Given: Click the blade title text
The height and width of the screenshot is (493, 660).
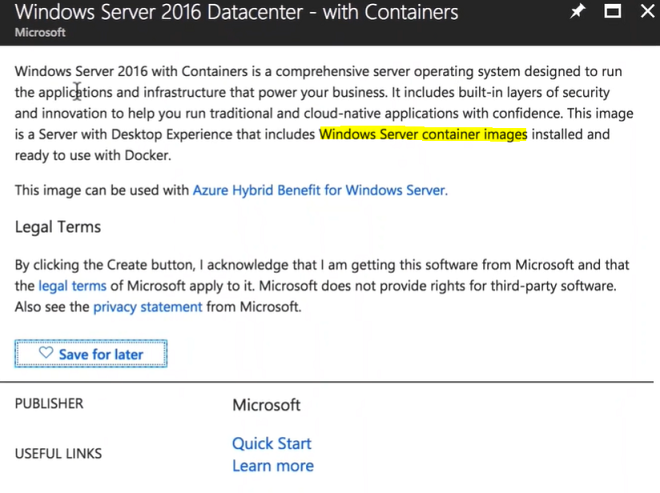Looking at the screenshot, I should (236, 12).
